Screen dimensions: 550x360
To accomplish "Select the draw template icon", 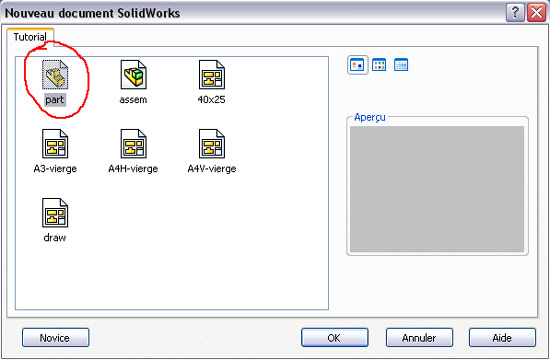I will tap(55, 213).
